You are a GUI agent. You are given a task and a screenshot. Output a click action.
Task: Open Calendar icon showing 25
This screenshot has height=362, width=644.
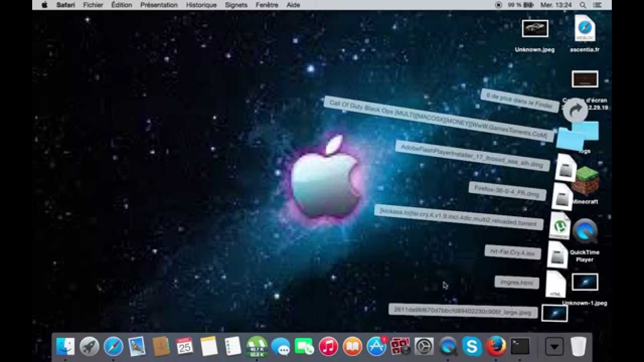185,346
